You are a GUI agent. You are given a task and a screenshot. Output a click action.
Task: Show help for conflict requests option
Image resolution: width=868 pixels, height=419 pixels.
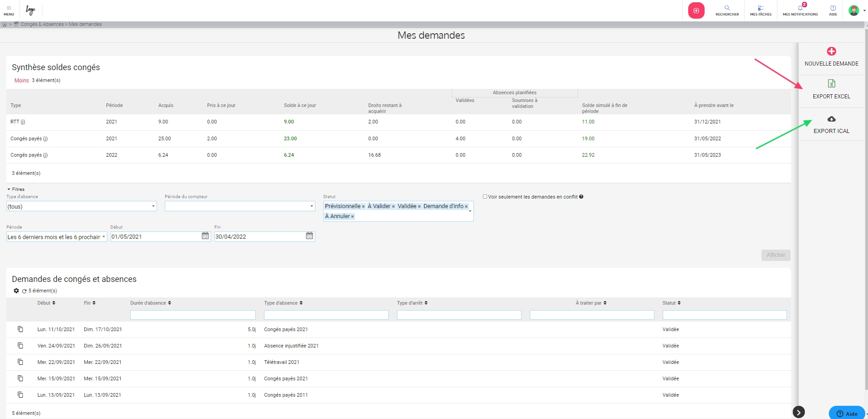click(x=581, y=197)
